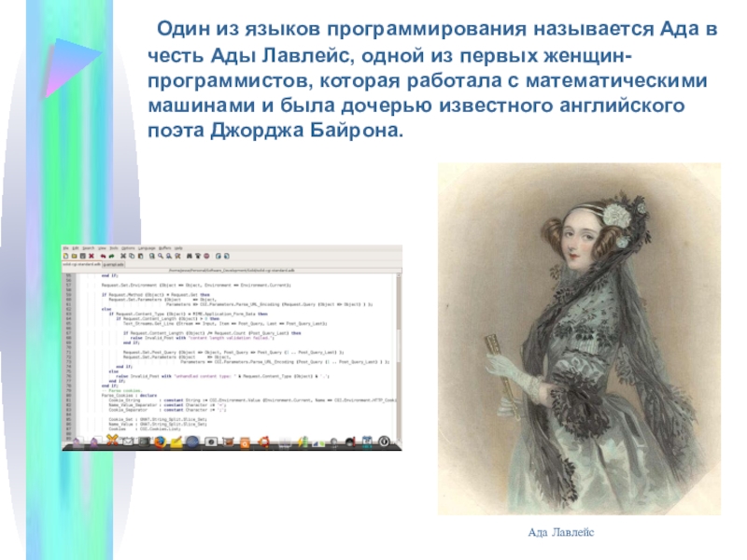Open the Help menu in the editor
The image size is (747, 560).
pos(178,248)
